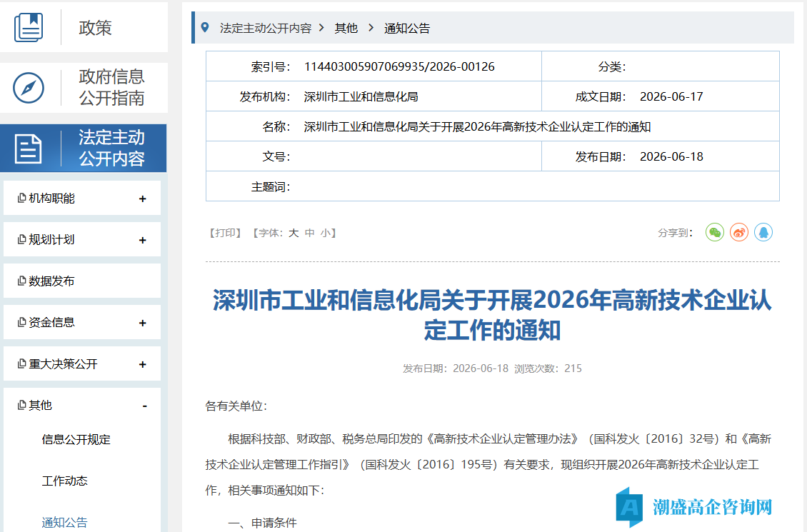807x532 pixels.
Task: Open the 资金信息 sidebar item
Action: (82, 322)
